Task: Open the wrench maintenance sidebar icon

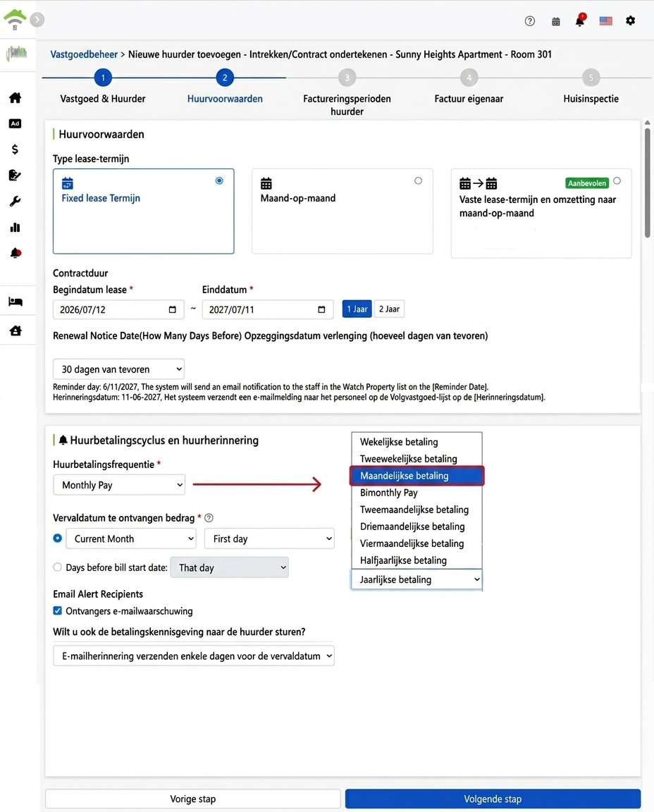Action: [x=15, y=202]
